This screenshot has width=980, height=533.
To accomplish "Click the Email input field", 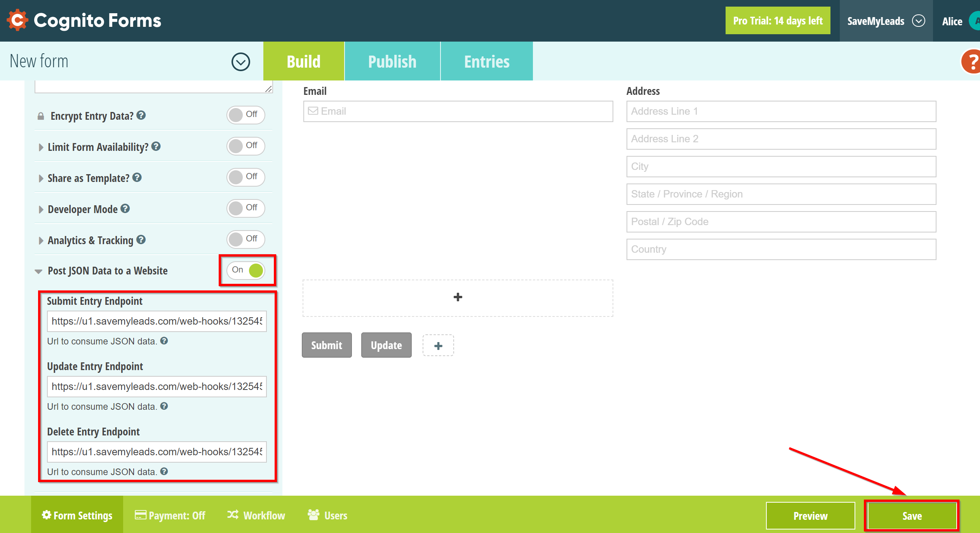I will 458,111.
